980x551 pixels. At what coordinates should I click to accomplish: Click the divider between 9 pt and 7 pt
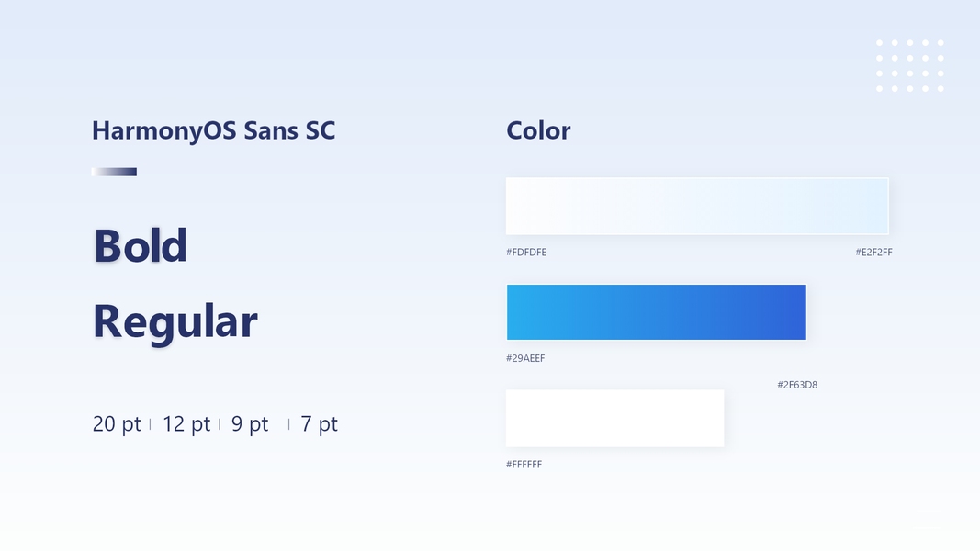[288, 424]
